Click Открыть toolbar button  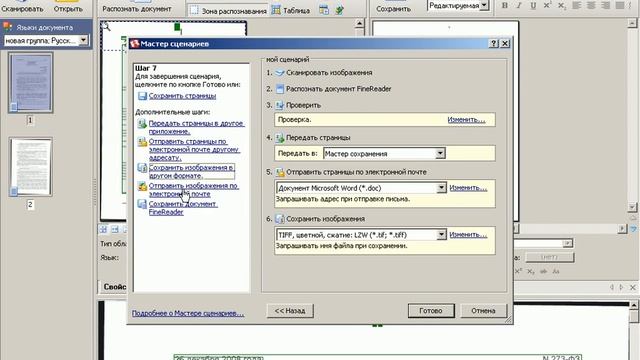point(68,6)
